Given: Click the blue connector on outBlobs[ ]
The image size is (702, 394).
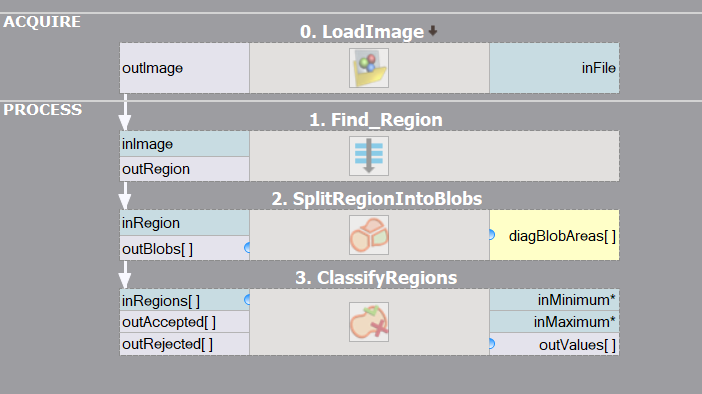Looking at the screenshot, I should (247, 248).
